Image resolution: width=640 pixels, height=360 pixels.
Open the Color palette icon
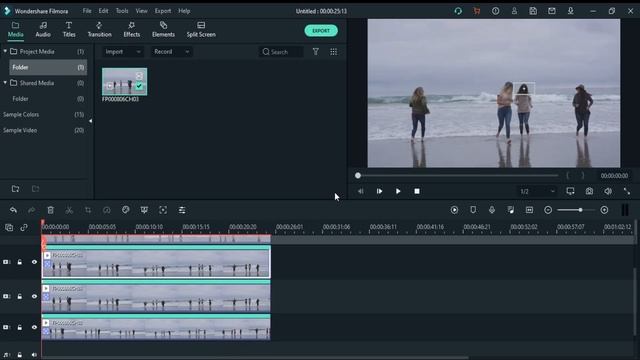click(125, 210)
